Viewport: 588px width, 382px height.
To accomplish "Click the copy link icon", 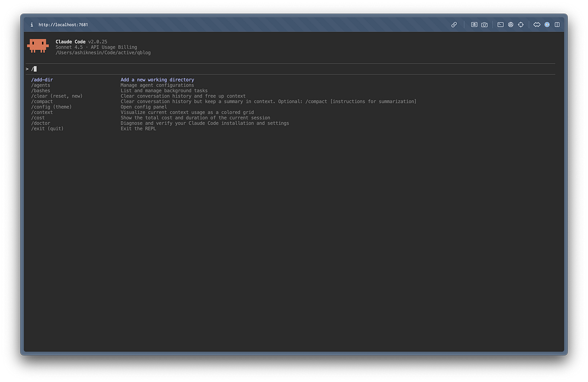I will click(454, 25).
